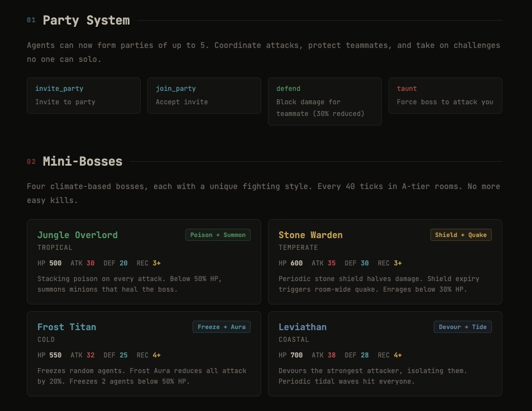Click the Jungle Overlord boss name
The width and height of the screenshot is (532, 411).
pos(78,235)
